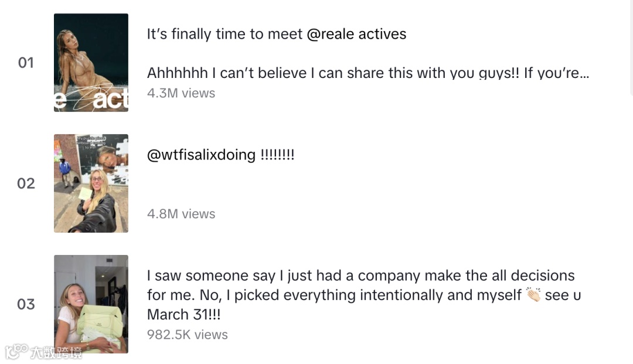Open the @reale actives mention
The width and height of the screenshot is (633, 364).
point(356,34)
